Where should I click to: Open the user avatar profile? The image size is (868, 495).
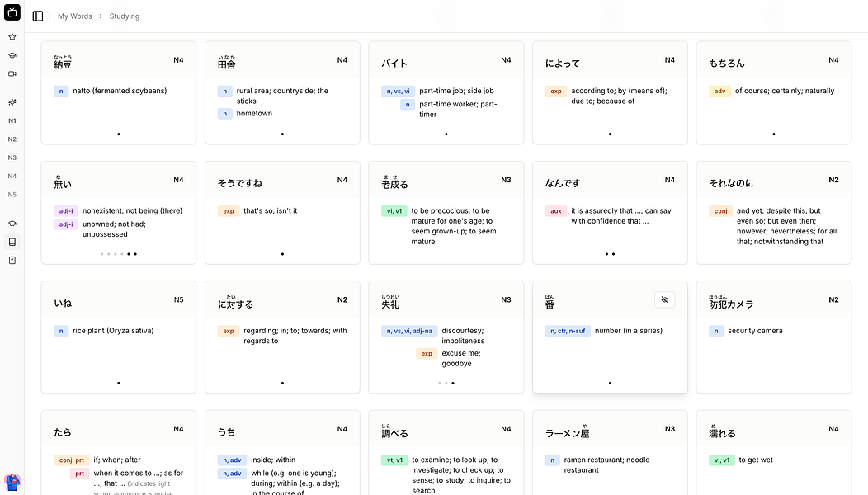[12, 482]
